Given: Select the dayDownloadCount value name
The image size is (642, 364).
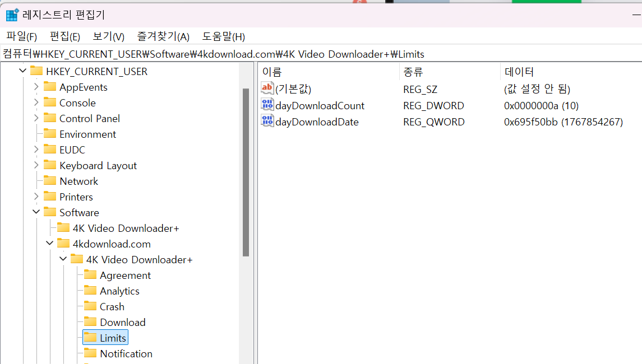Looking at the screenshot, I should coord(320,105).
